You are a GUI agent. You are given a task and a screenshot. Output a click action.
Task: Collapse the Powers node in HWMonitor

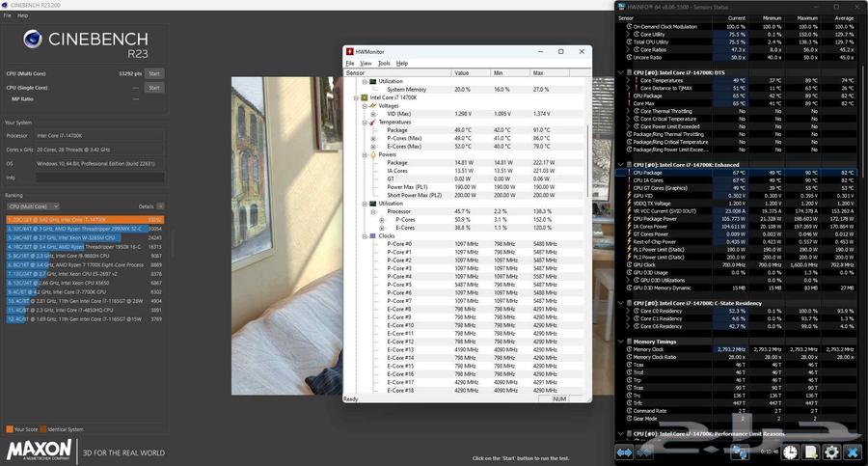(x=365, y=154)
